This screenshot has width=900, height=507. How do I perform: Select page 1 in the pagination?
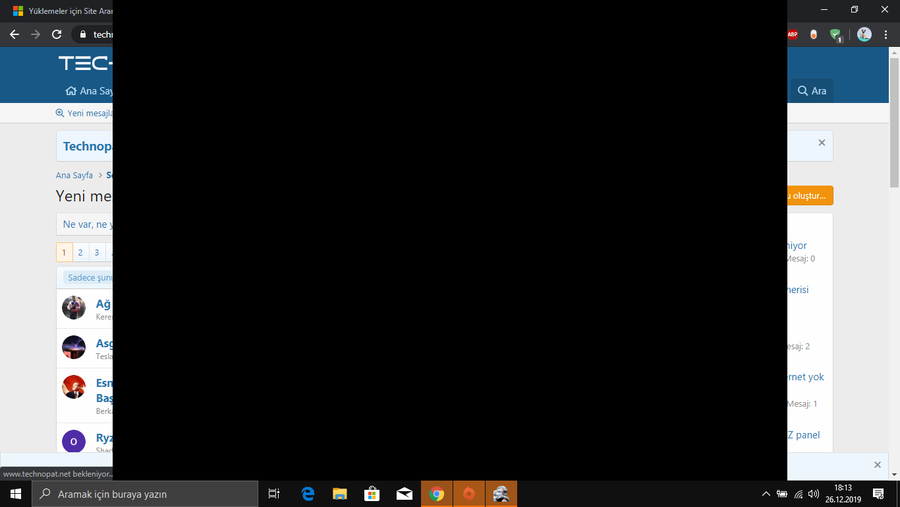pyautogui.click(x=64, y=252)
